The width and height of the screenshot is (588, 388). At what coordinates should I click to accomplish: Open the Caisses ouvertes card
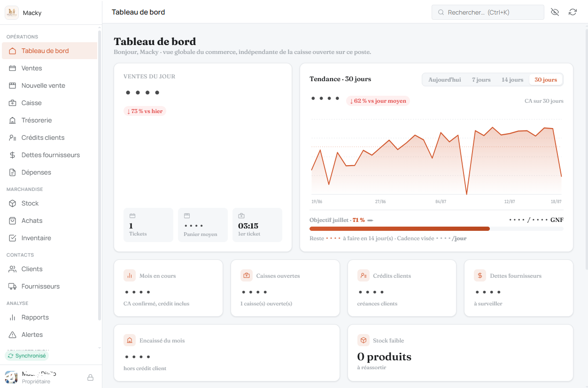pos(285,288)
